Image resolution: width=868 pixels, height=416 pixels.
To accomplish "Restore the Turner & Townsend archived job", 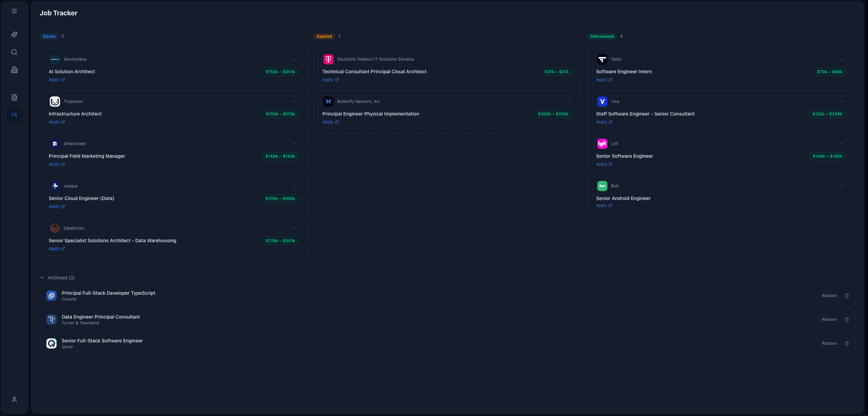I will (x=829, y=320).
